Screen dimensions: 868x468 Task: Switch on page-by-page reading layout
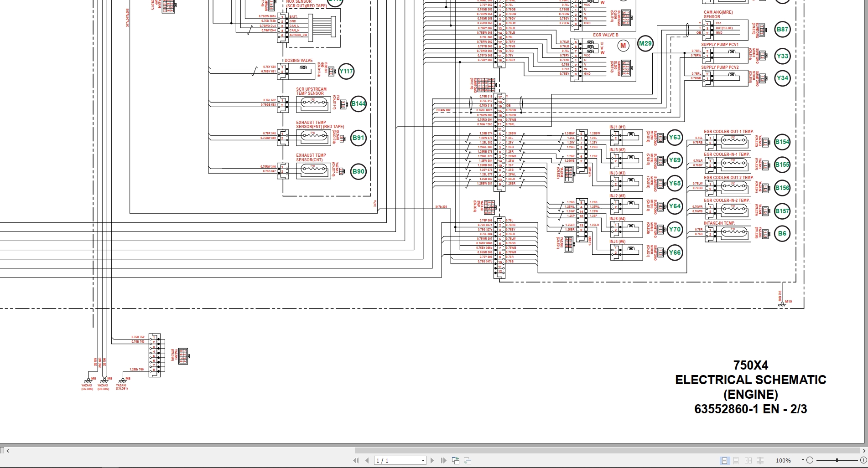725,460
